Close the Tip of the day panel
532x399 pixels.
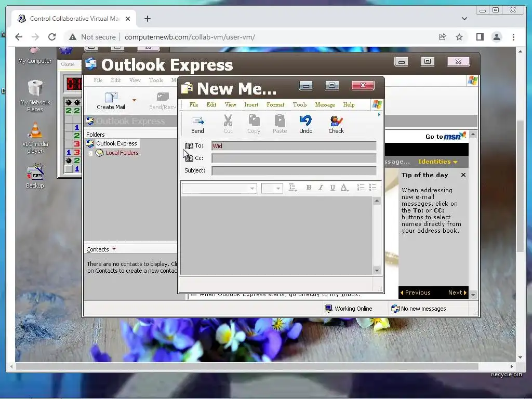(x=463, y=175)
